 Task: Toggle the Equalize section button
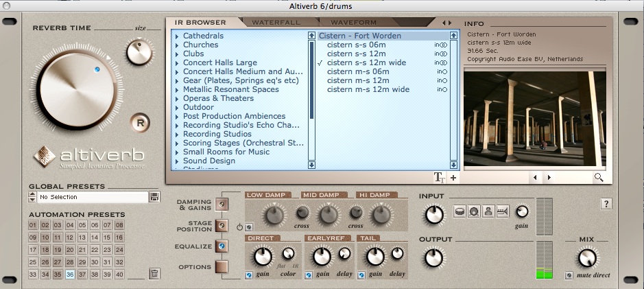pyautogui.click(x=222, y=246)
